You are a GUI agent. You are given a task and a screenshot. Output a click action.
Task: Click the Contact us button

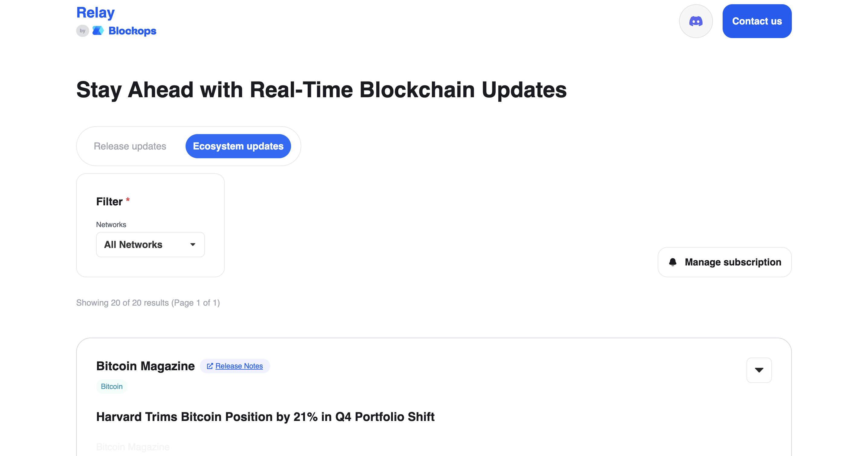tap(757, 21)
